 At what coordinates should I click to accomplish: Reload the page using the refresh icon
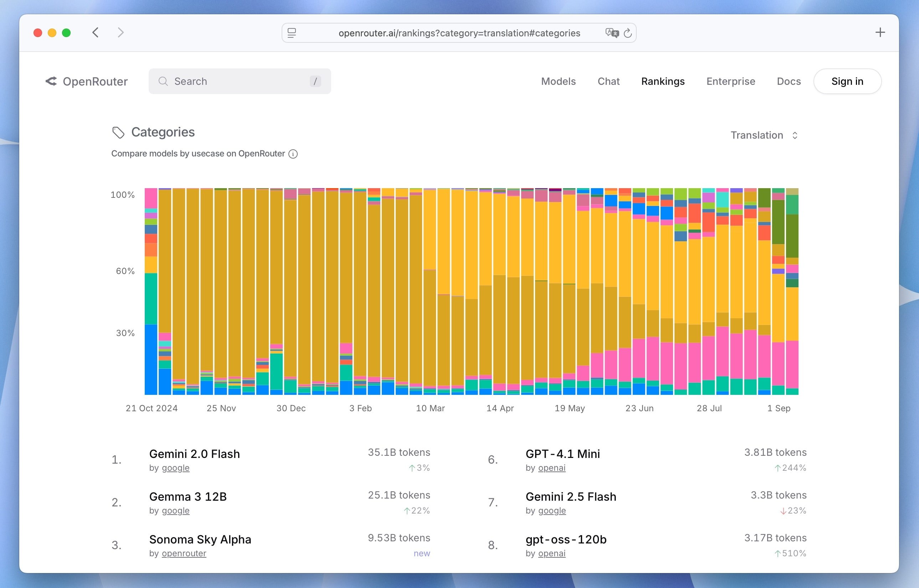click(627, 33)
